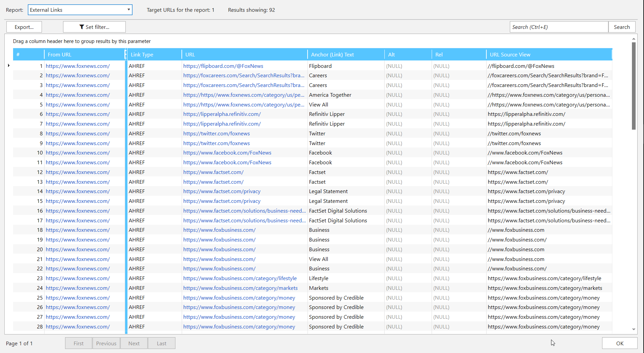Click the Next page button
Screen dimensions: 644x353
tap(134, 343)
